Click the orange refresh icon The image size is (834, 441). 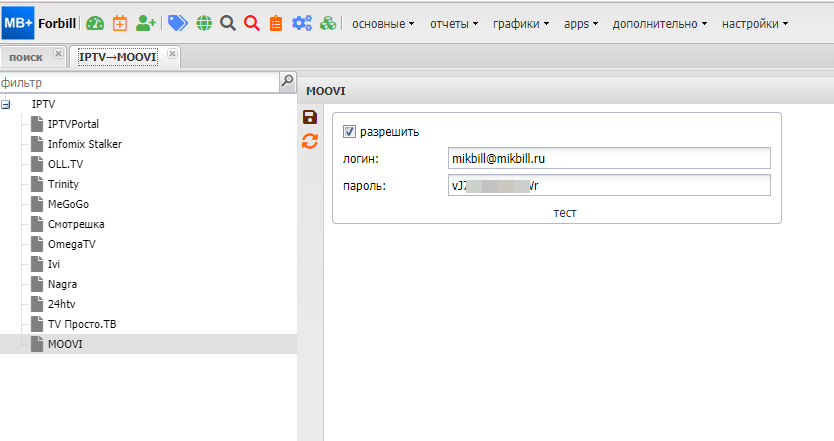tap(310, 142)
